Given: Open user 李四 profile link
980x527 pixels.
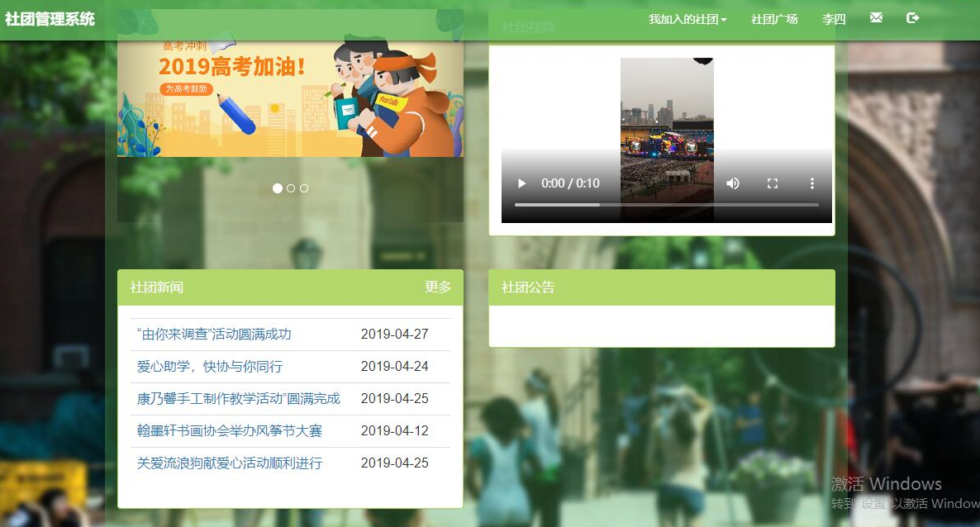Looking at the screenshot, I should point(834,19).
